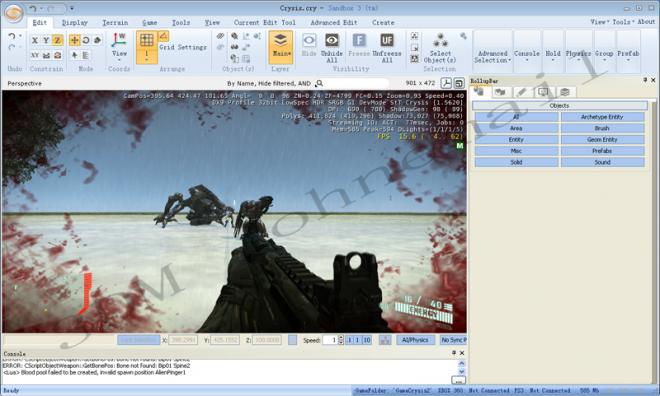
Task: Increase the Speed stepper value
Action: [x=341, y=338]
